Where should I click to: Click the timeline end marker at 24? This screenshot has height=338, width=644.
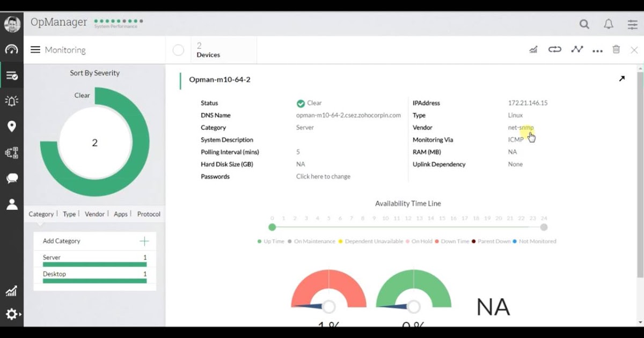[544, 227]
